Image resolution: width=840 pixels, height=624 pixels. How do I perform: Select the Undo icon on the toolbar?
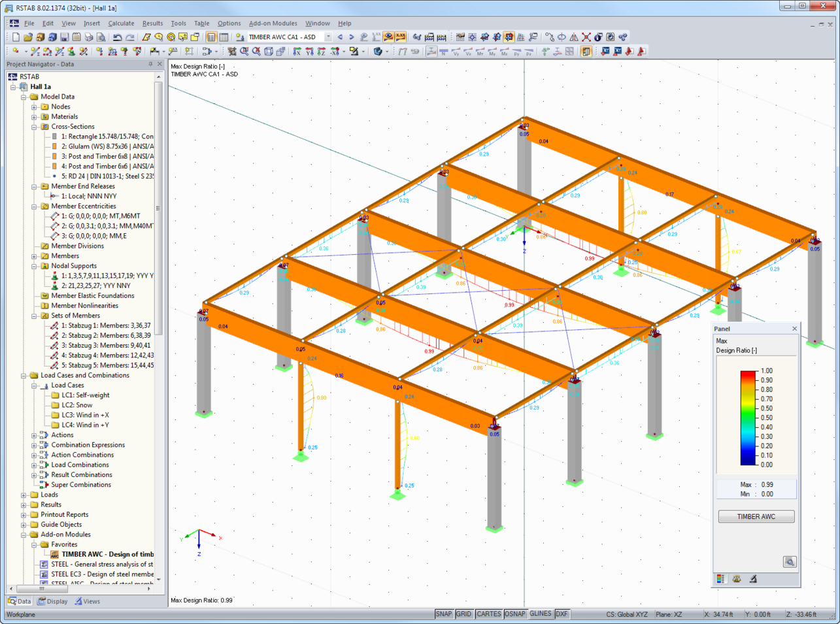click(117, 37)
